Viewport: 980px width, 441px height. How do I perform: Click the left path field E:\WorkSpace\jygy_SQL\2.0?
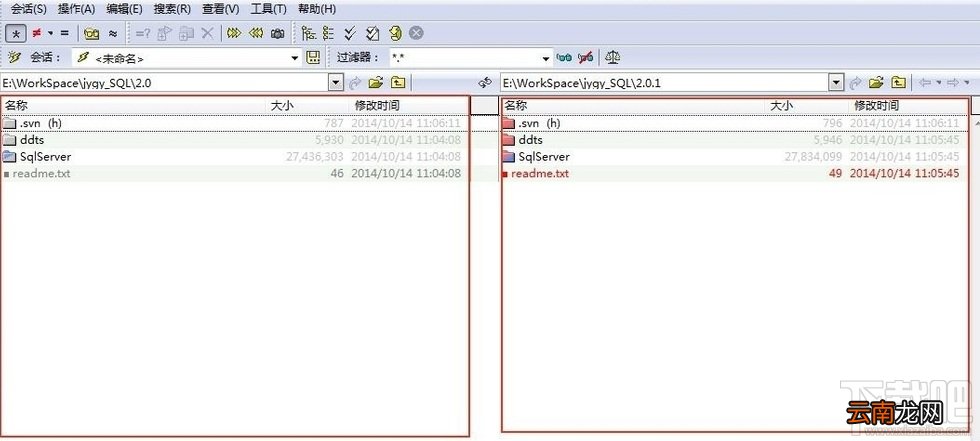164,82
